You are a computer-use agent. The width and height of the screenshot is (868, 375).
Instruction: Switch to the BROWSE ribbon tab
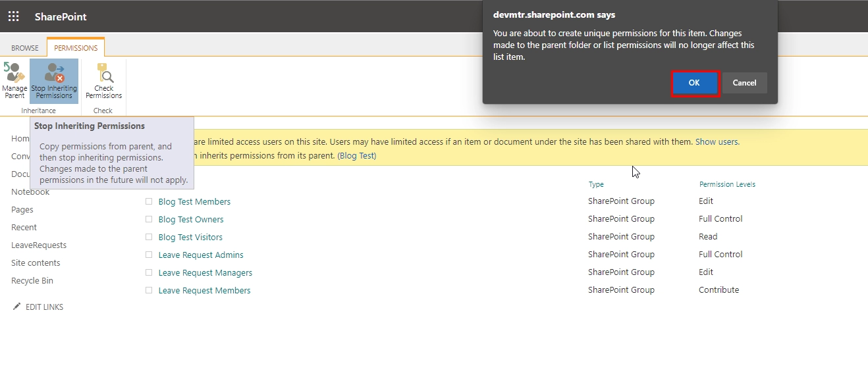pyautogui.click(x=25, y=48)
